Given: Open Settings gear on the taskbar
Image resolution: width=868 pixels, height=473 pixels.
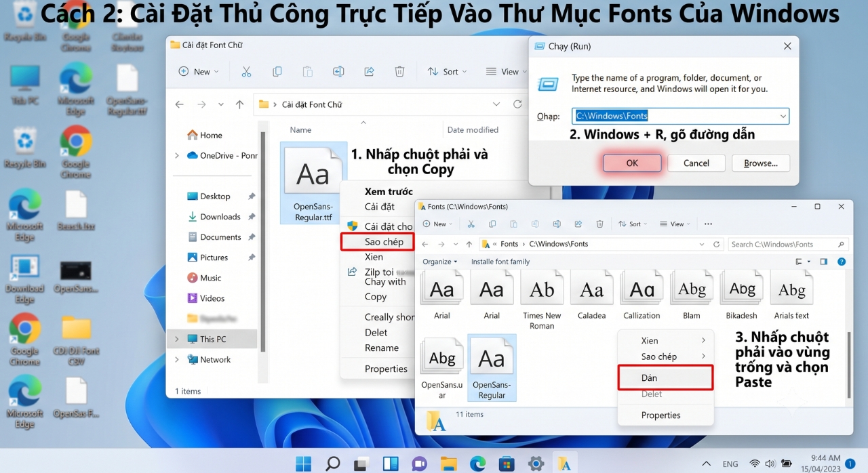Looking at the screenshot, I should pyautogui.click(x=536, y=464).
